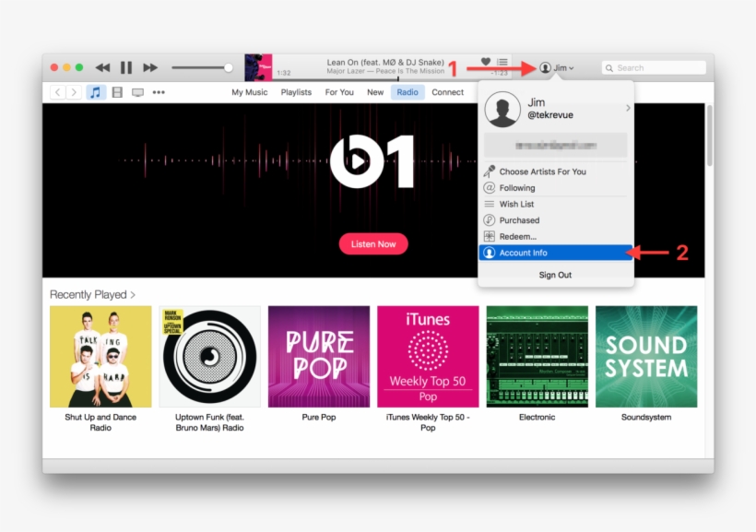This screenshot has height=532, width=756.
Task: Maximize iTunes with green button
Action: [x=79, y=67]
